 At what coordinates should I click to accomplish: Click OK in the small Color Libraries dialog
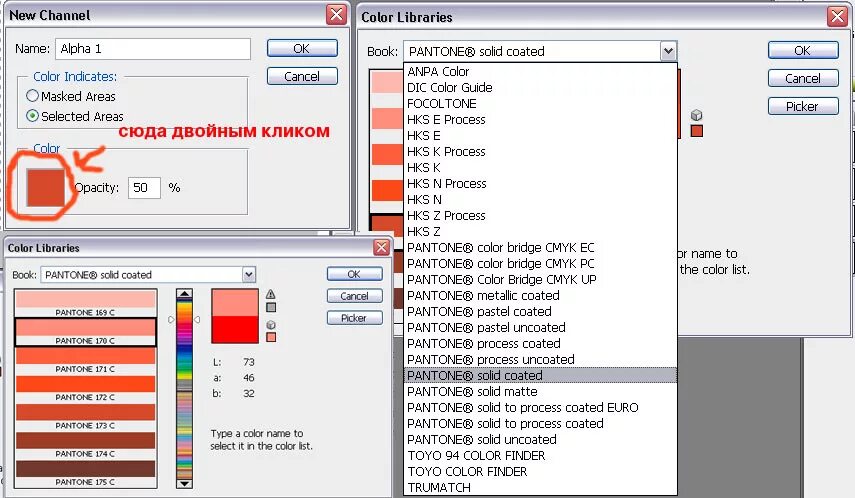pos(354,274)
